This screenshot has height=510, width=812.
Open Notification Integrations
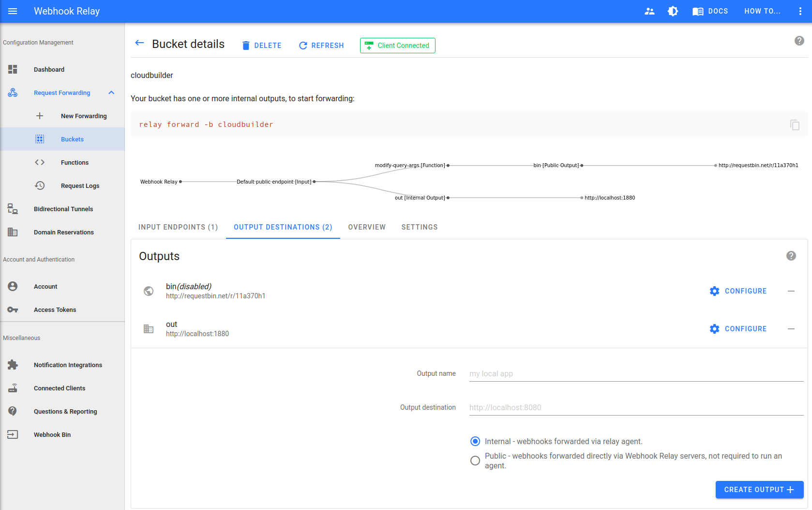pos(68,365)
